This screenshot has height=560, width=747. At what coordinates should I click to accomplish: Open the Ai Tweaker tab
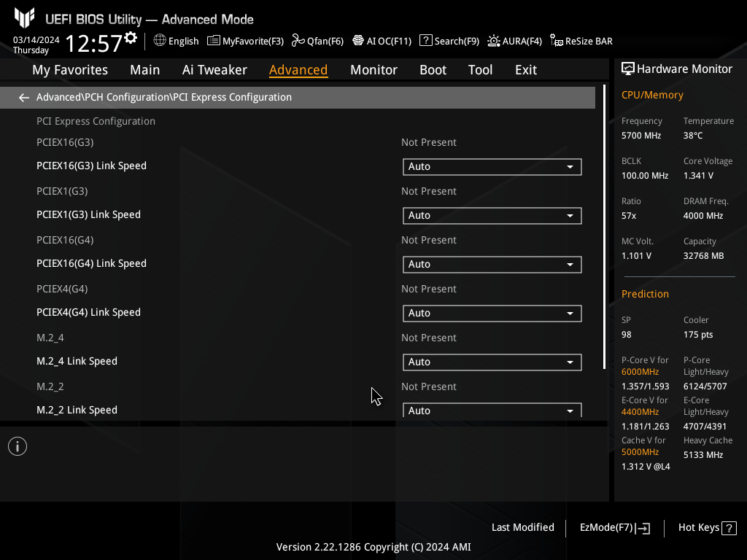click(x=214, y=70)
